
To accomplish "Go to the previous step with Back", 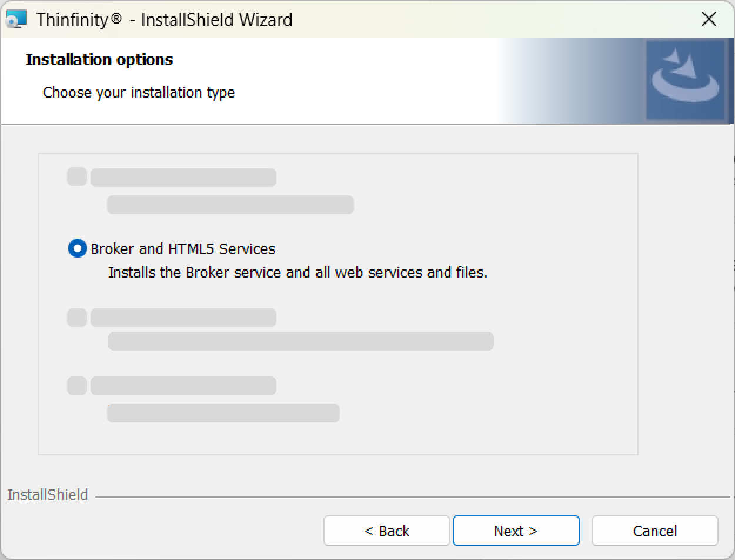I will (387, 531).
